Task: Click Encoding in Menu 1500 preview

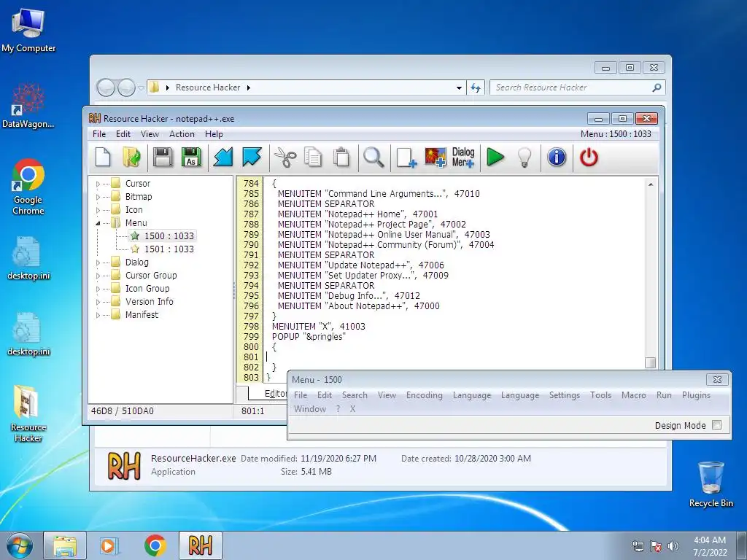Action: point(424,395)
